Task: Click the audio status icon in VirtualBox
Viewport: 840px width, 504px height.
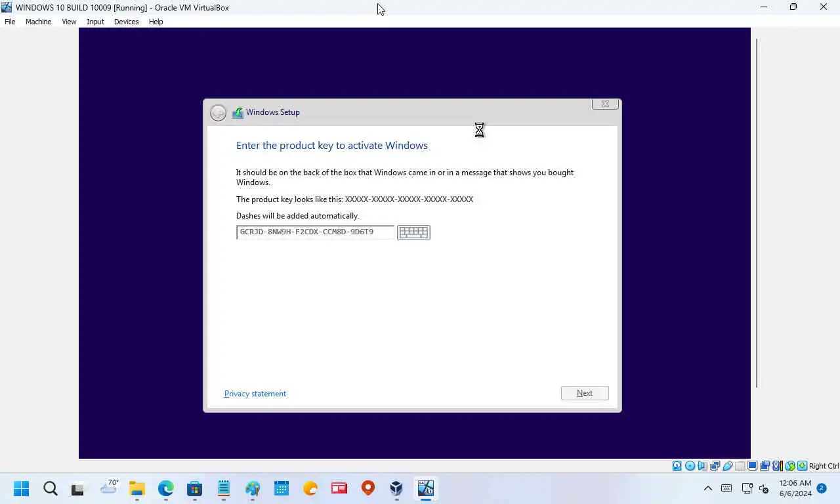Action: [x=702, y=466]
